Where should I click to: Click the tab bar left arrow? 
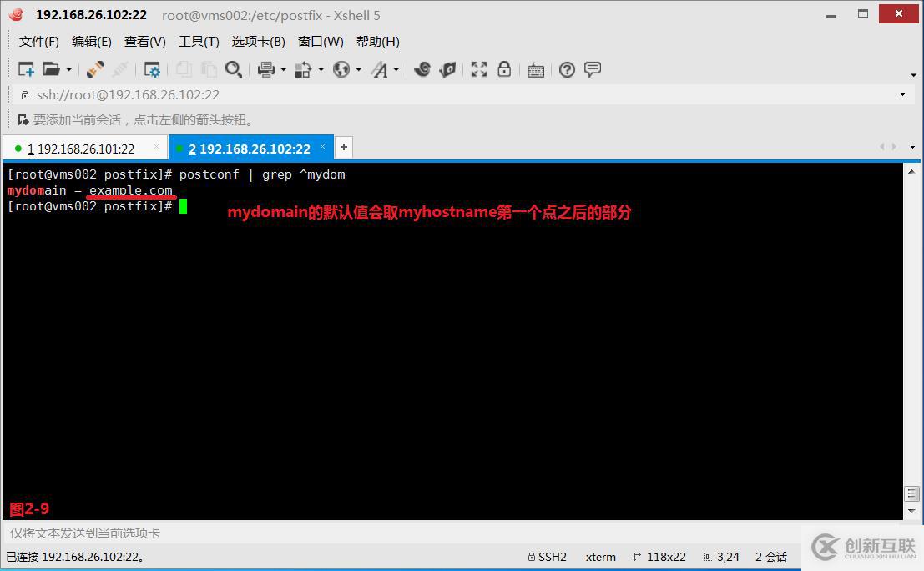882,147
